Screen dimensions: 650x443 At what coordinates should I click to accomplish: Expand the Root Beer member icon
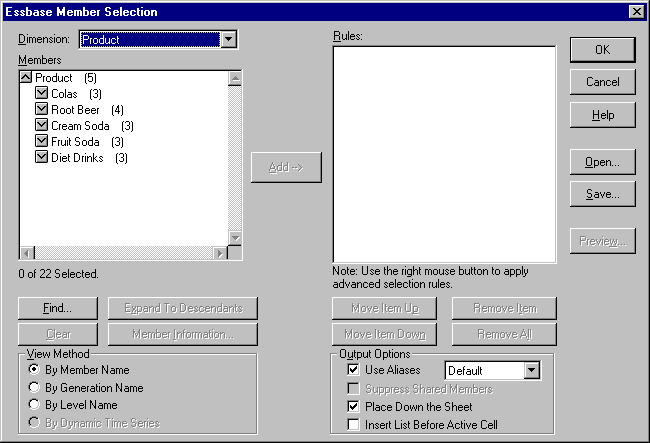41,110
